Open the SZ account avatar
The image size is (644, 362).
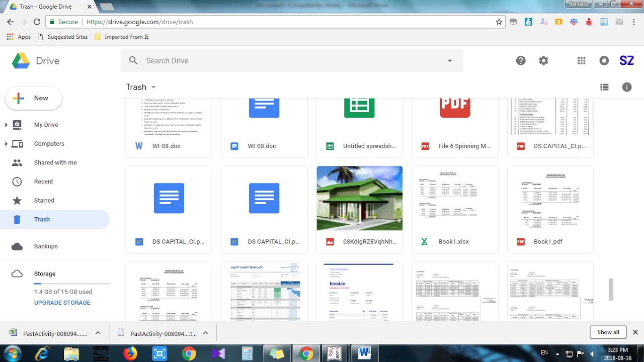click(x=626, y=61)
